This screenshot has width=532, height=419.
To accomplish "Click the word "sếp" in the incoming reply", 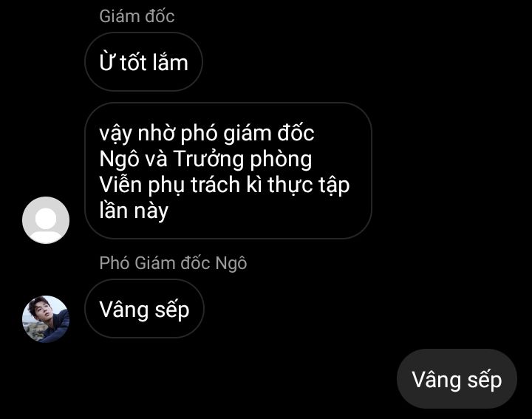I will 172,310.
